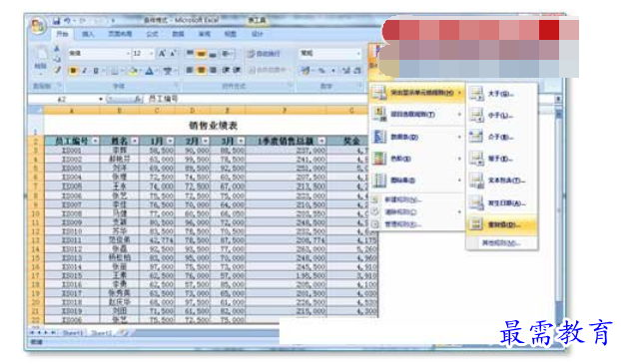The image size is (621, 364).
Task: Cut using the scissors icon
Action: 57,49
